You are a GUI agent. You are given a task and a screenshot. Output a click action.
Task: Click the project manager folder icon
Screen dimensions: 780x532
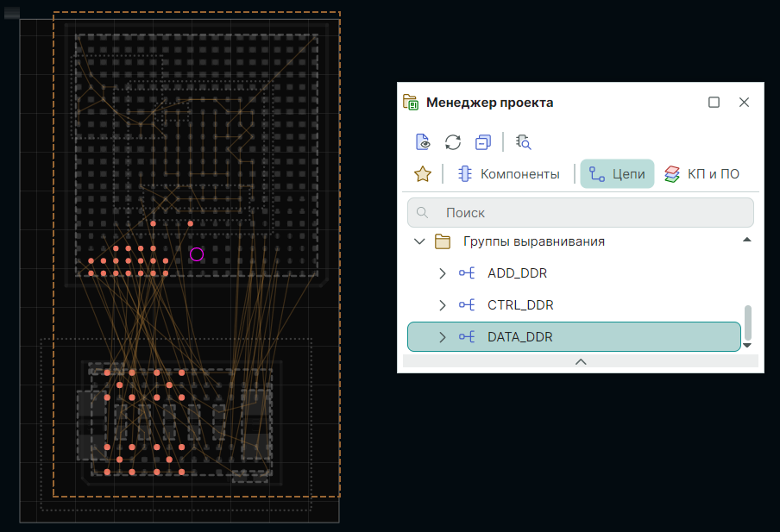tap(411, 102)
